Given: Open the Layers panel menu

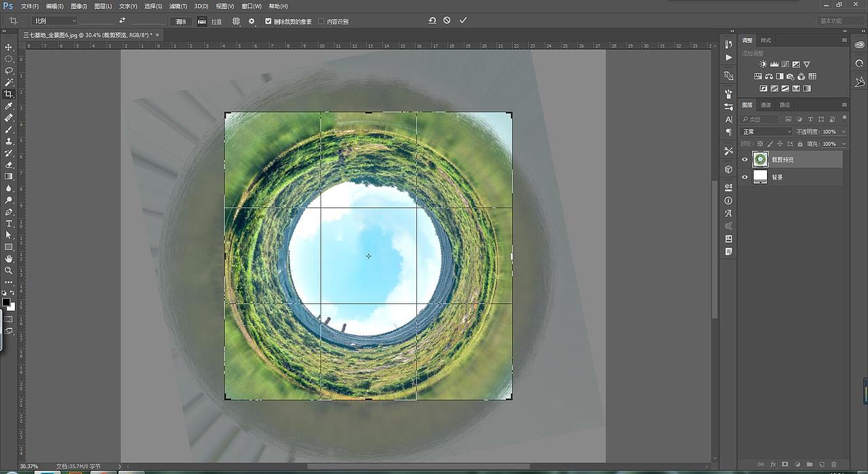Looking at the screenshot, I should 844,105.
